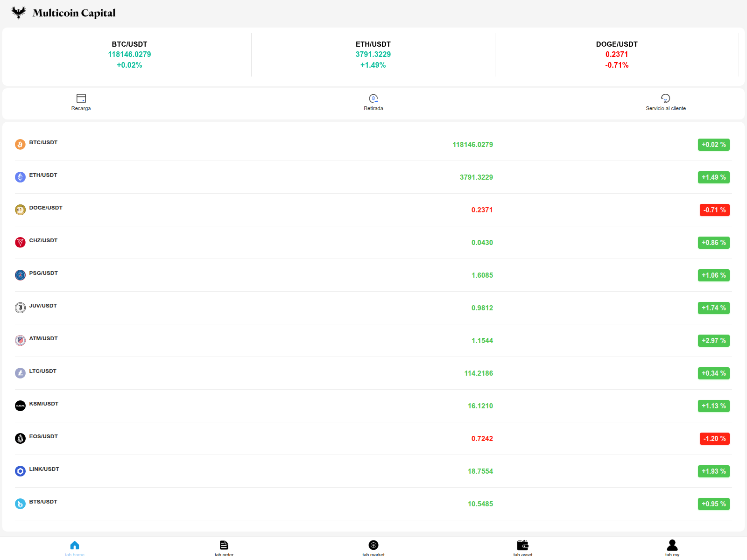The height and width of the screenshot is (560, 747).
Task: Click the Litecoin icon in the LTC/USDT row
Action: [x=20, y=373]
